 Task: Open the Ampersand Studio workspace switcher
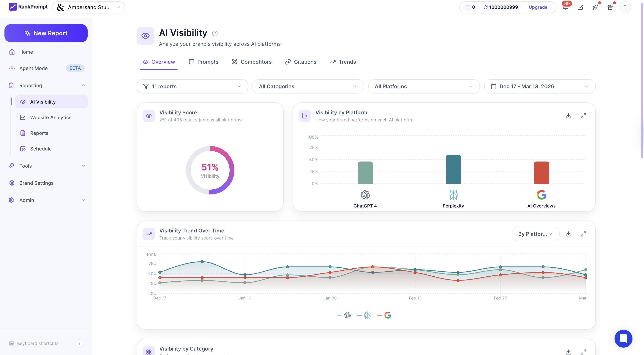pos(89,7)
